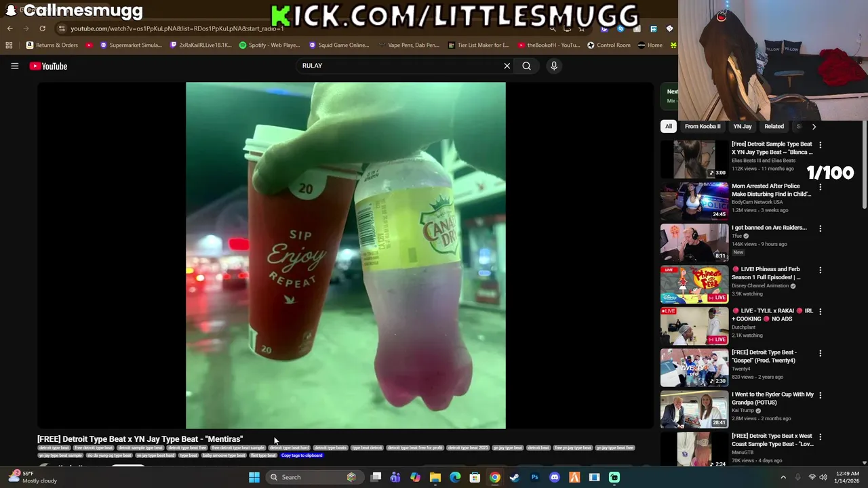Open the YouTube guide hamburger menu
The height and width of the screenshot is (488, 868).
point(14,66)
